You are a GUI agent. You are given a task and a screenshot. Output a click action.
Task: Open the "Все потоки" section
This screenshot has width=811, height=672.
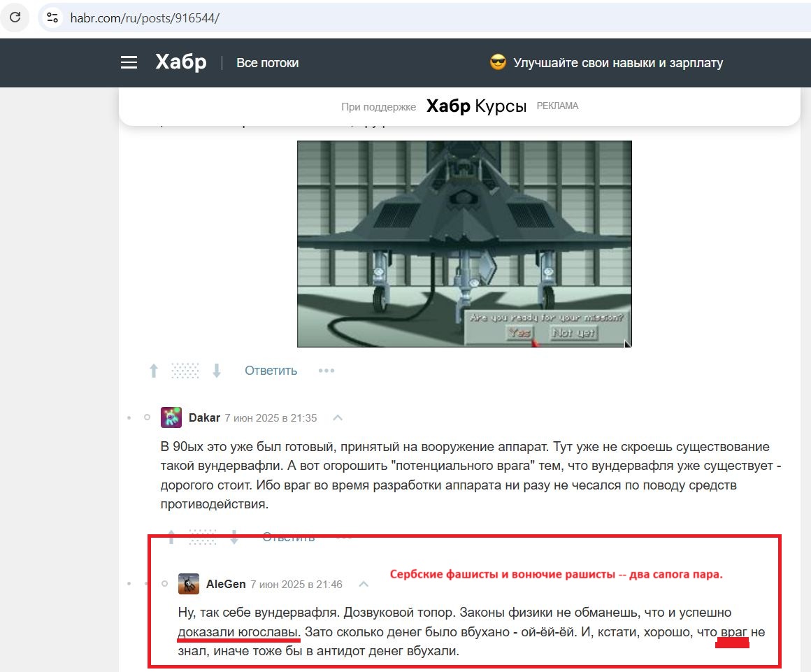[267, 63]
